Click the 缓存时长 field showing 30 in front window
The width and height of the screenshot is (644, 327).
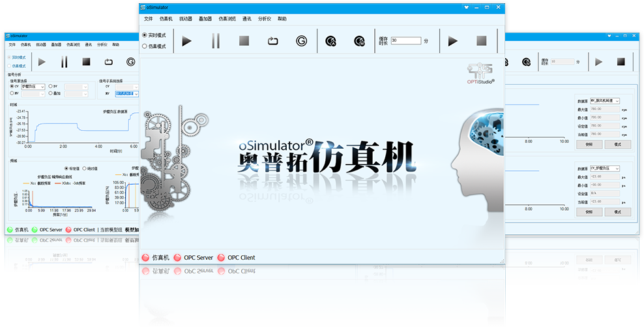pyautogui.click(x=406, y=40)
